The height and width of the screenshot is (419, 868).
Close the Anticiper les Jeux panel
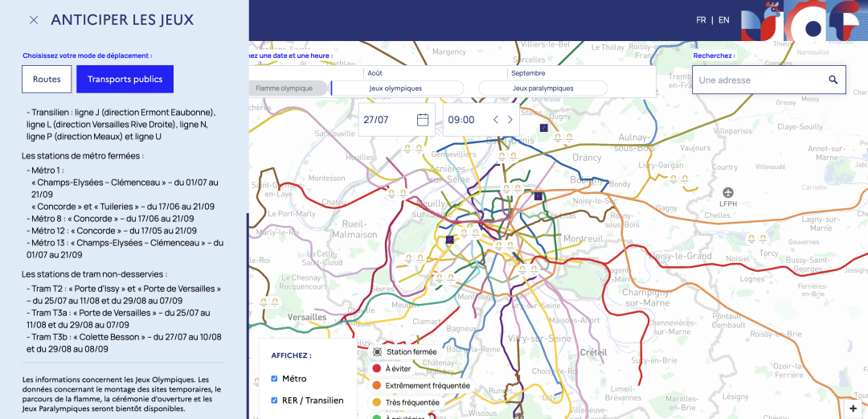(x=34, y=20)
